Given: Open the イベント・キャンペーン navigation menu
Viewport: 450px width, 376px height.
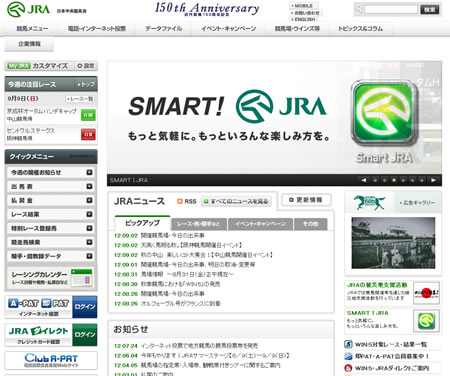Looking at the screenshot, I should [x=228, y=29].
